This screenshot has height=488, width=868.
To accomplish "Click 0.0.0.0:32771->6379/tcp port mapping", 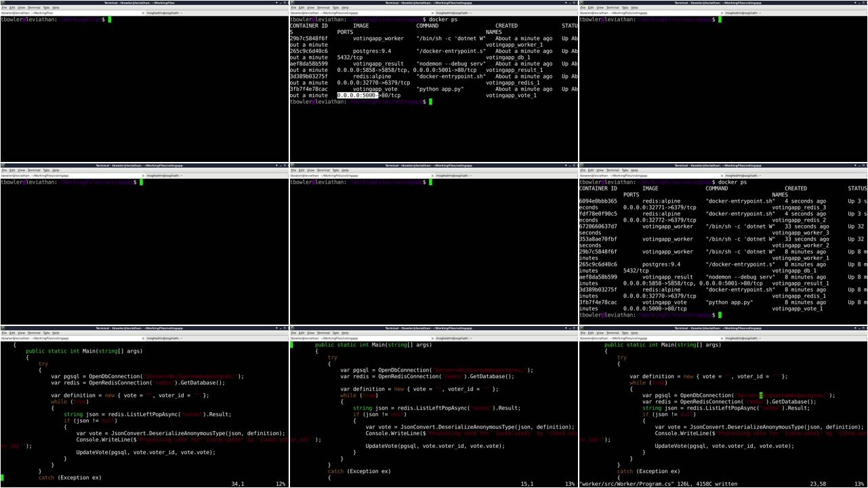I will coord(659,207).
